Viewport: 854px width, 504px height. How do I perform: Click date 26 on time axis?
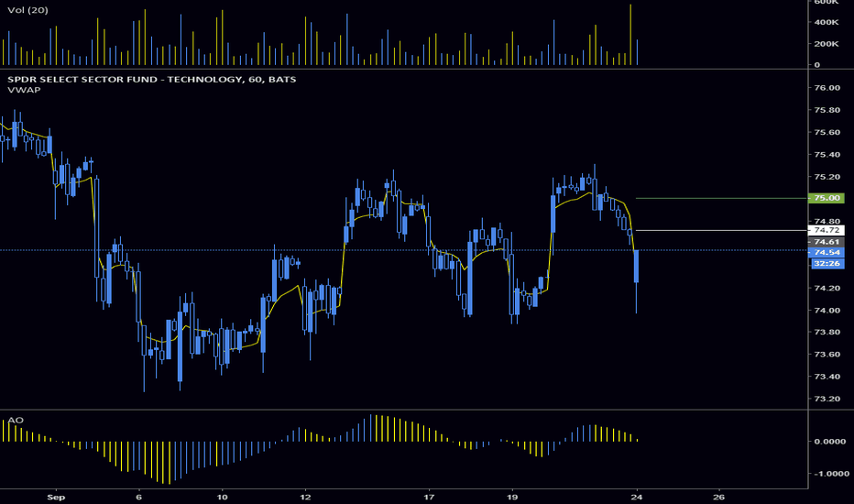(x=719, y=497)
